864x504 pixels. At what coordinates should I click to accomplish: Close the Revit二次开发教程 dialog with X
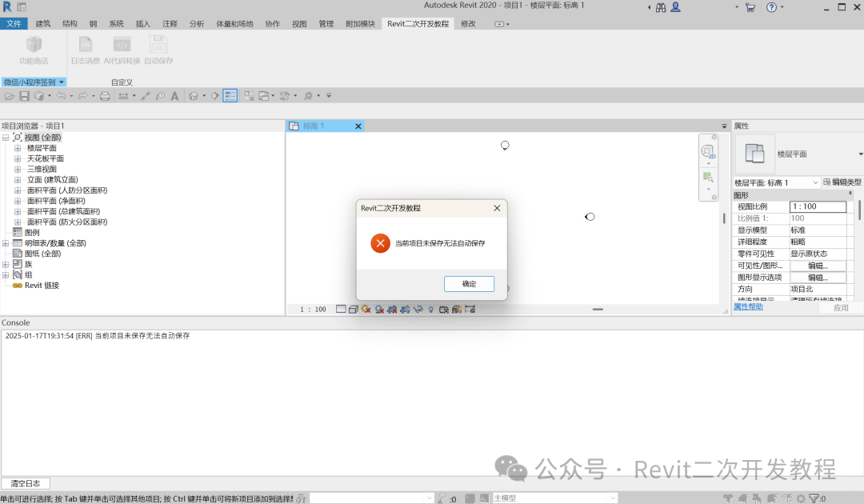pos(497,208)
